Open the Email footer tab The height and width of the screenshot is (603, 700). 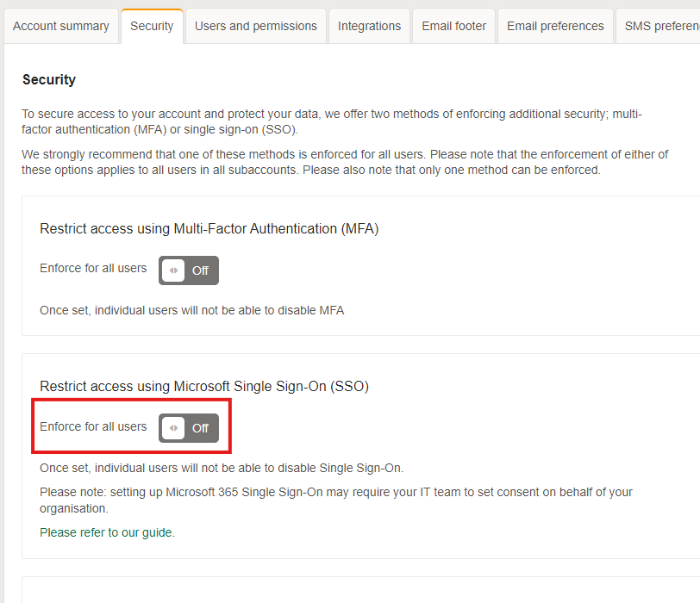pyautogui.click(x=453, y=26)
